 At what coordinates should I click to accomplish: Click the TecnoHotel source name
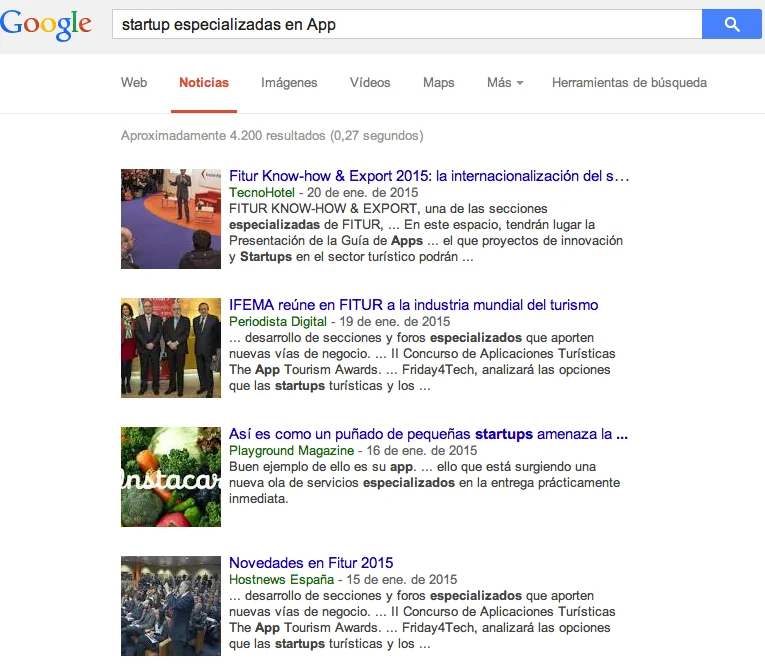point(262,192)
